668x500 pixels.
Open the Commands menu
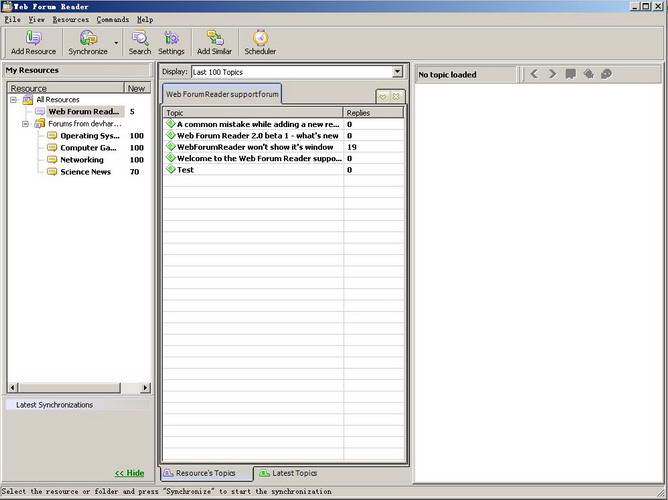112,20
